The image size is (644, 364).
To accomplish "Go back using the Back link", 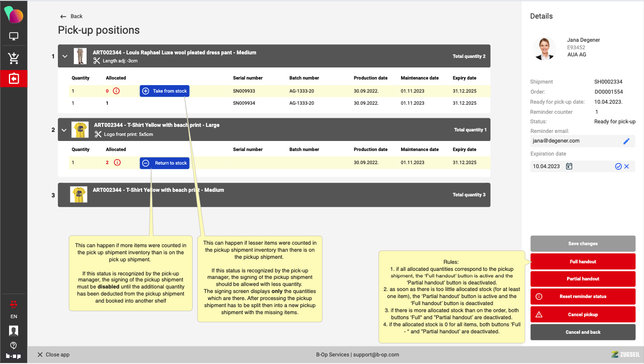I will coord(71,17).
